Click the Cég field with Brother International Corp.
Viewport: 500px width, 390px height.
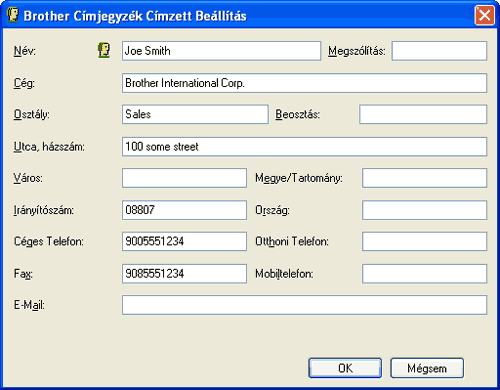click(304, 83)
